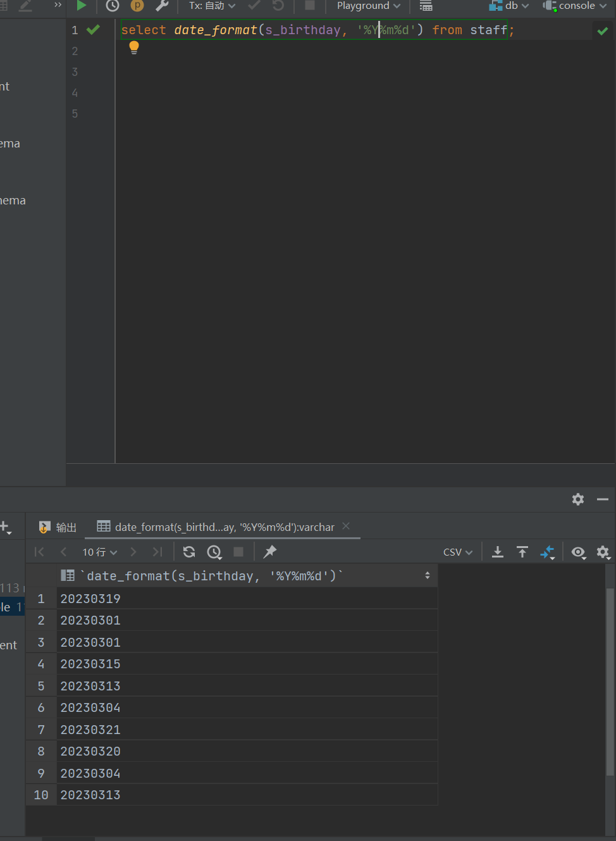Click the sort arrows on the date_format column
This screenshot has height=841, width=616.
point(428,576)
